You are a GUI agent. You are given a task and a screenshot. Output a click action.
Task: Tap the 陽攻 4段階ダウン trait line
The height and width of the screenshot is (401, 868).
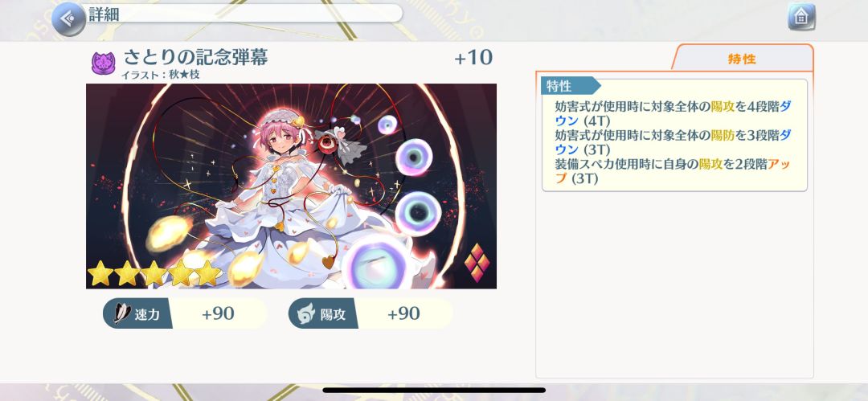(x=674, y=113)
